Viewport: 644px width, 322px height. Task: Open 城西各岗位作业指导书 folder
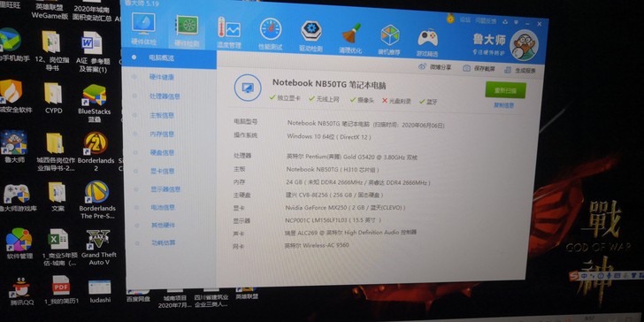tap(55, 151)
